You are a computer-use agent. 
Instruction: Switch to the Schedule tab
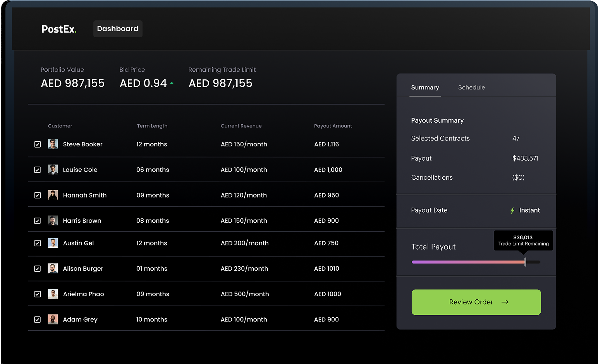click(x=471, y=88)
